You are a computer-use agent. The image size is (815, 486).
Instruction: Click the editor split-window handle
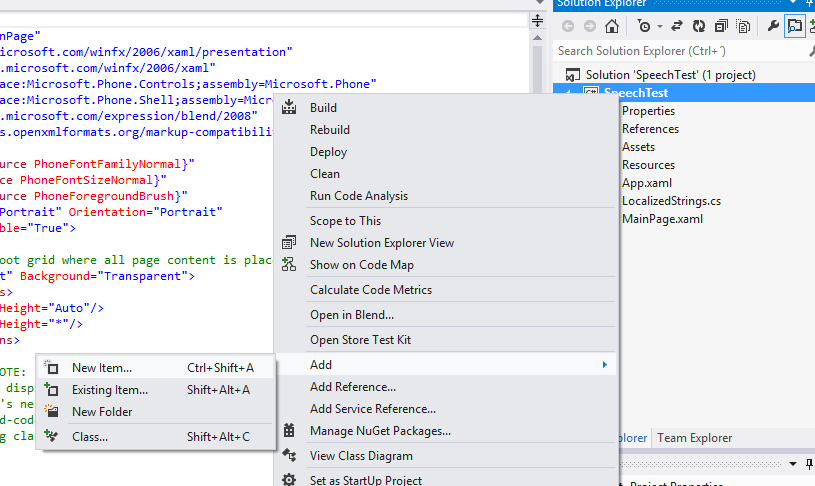click(x=537, y=21)
